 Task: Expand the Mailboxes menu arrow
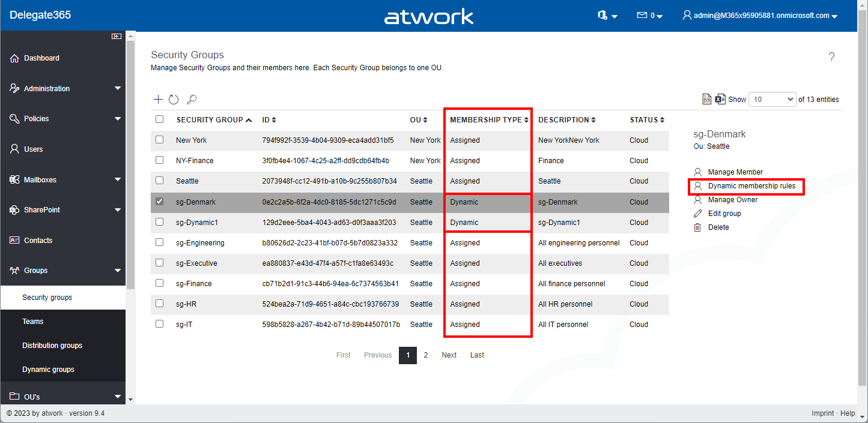click(x=118, y=179)
